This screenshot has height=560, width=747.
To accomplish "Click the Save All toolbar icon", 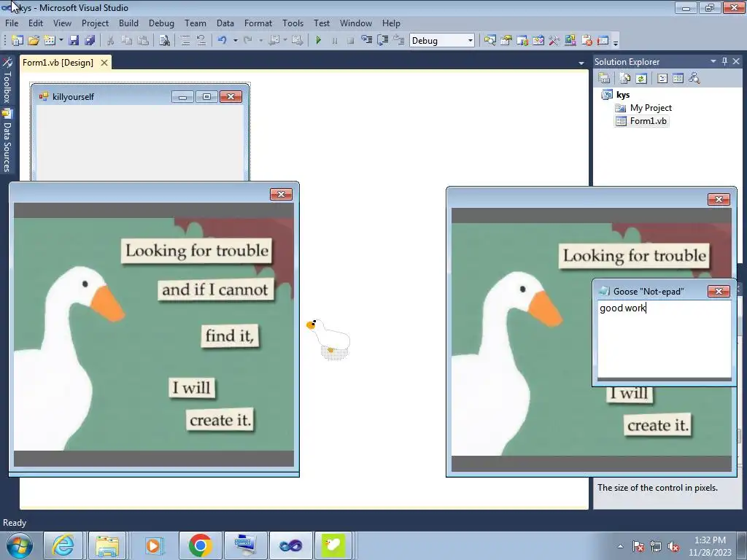I will 90,41.
